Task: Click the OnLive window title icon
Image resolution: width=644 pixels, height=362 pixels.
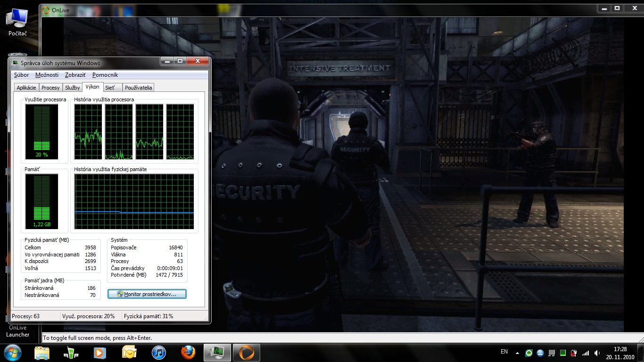Action: pyautogui.click(x=46, y=10)
